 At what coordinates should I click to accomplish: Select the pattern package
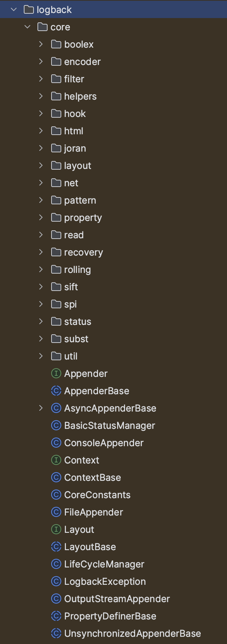coord(80,200)
